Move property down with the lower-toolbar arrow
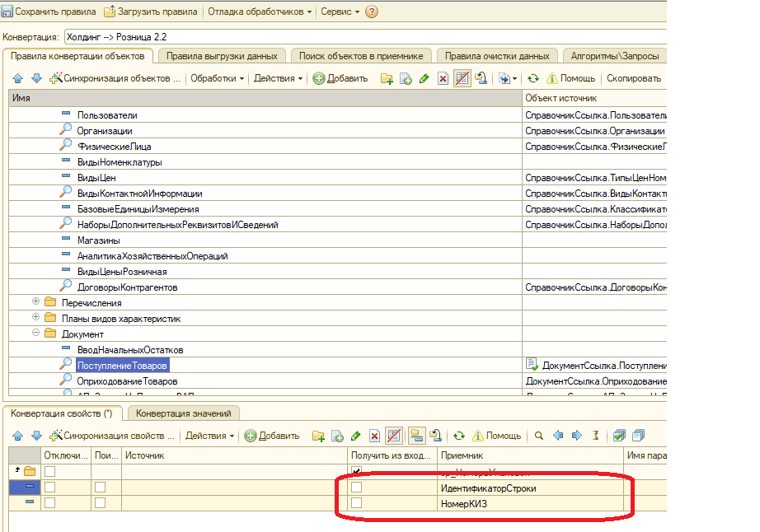The image size is (760, 532). pos(37,436)
